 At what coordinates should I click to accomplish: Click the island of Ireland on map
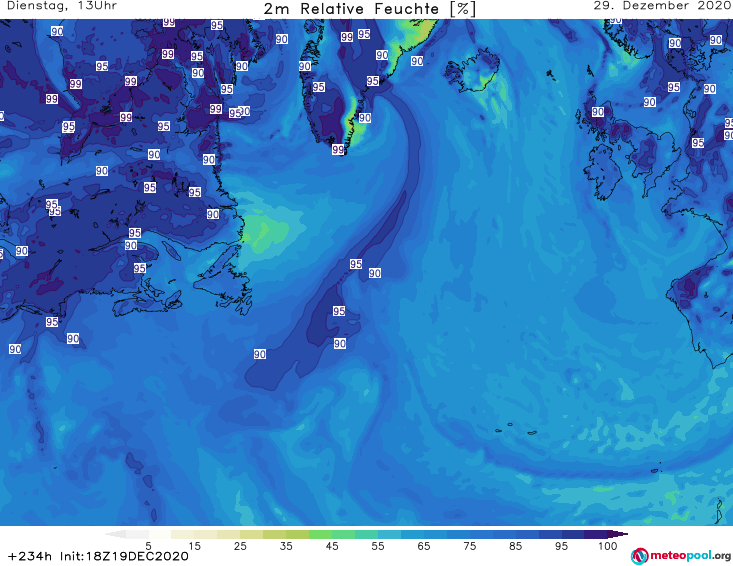click(604, 172)
